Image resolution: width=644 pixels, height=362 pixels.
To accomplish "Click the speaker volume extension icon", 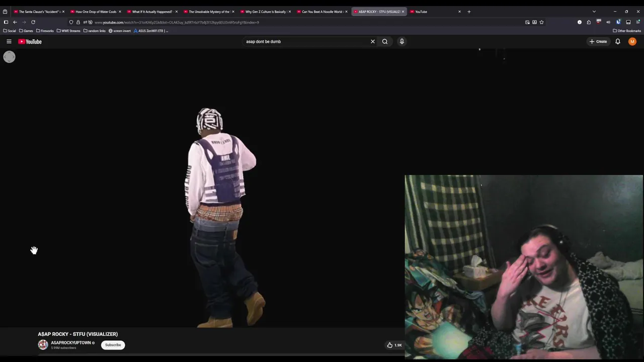I will (x=608, y=22).
